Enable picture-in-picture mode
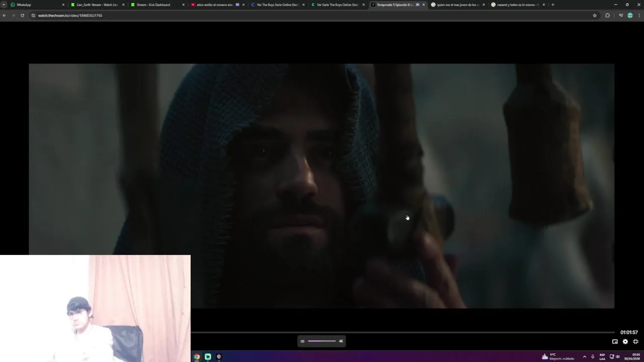Image resolution: width=644 pixels, height=362 pixels. pyautogui.click(x=615, y=341)
